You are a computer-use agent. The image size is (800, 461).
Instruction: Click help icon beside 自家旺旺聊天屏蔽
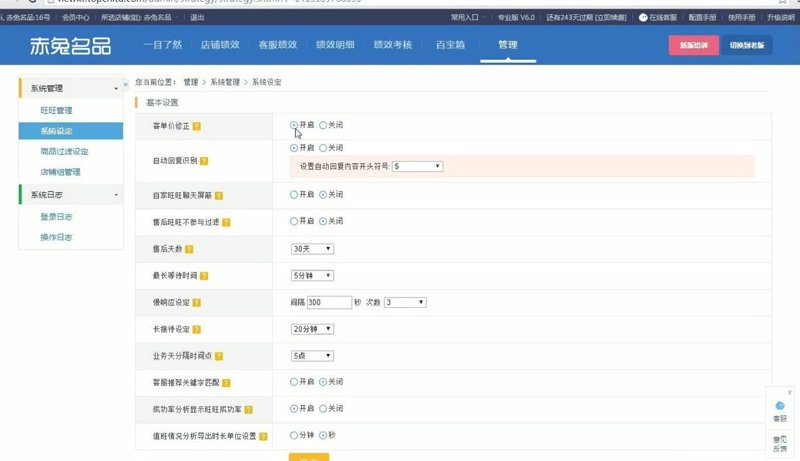[x=219, y=196]
